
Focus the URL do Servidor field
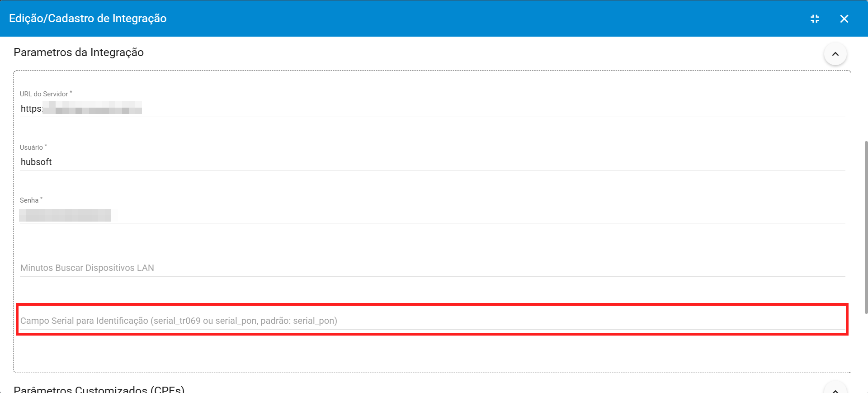pyautogui.click(x=432, y=109)
